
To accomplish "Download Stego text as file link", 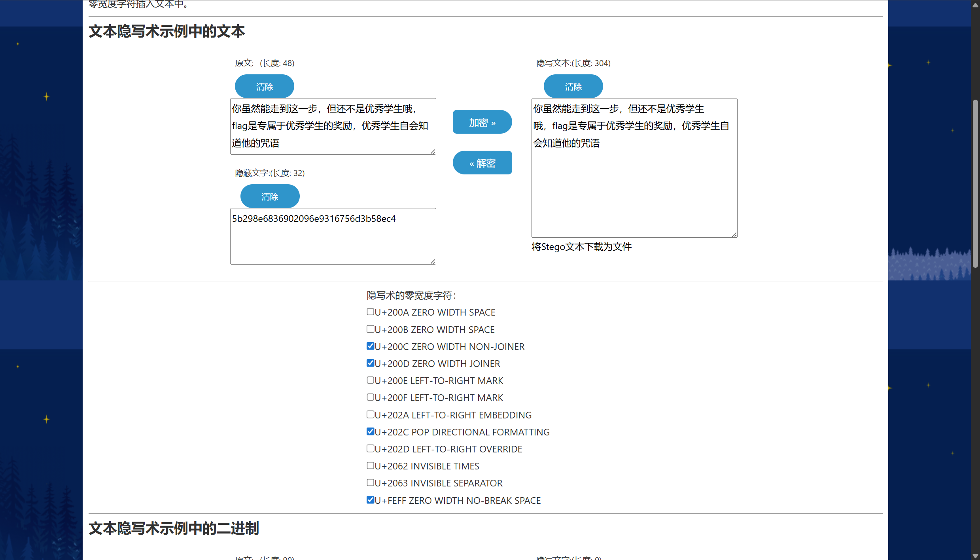I will (x=581, y=247).
